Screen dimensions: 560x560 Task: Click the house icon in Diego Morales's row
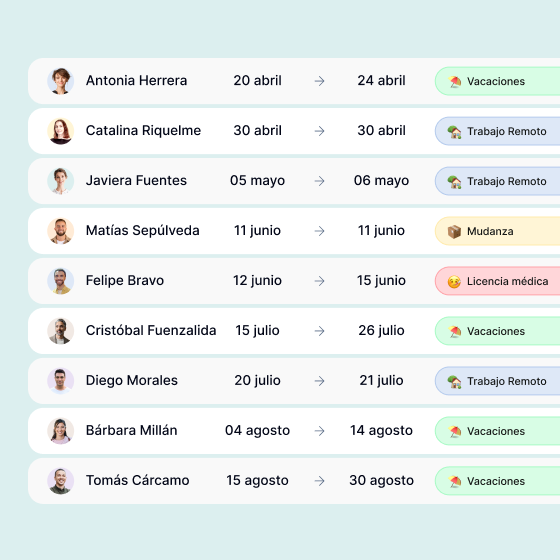pos(455,381)
